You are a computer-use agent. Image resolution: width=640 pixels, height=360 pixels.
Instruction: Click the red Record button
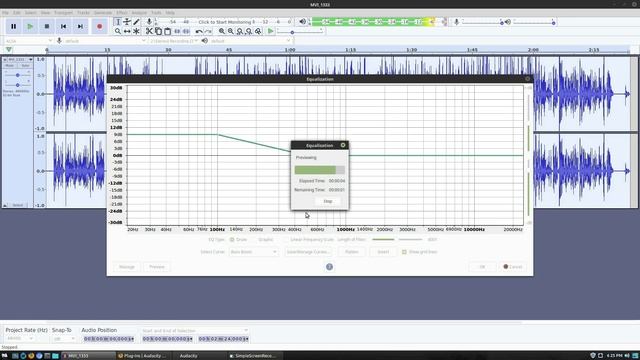(x=100, y=27)
